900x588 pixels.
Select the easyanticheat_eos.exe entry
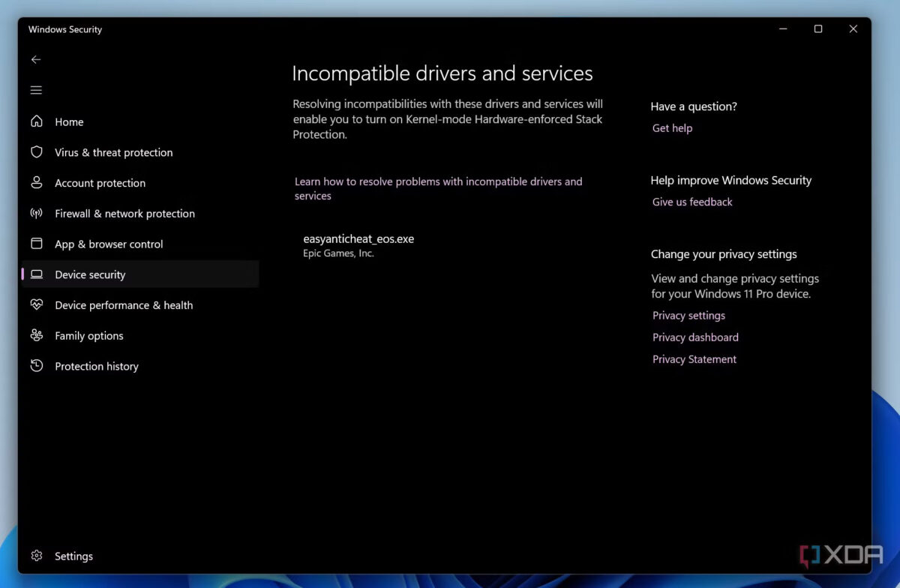click(x=358, y=239)
